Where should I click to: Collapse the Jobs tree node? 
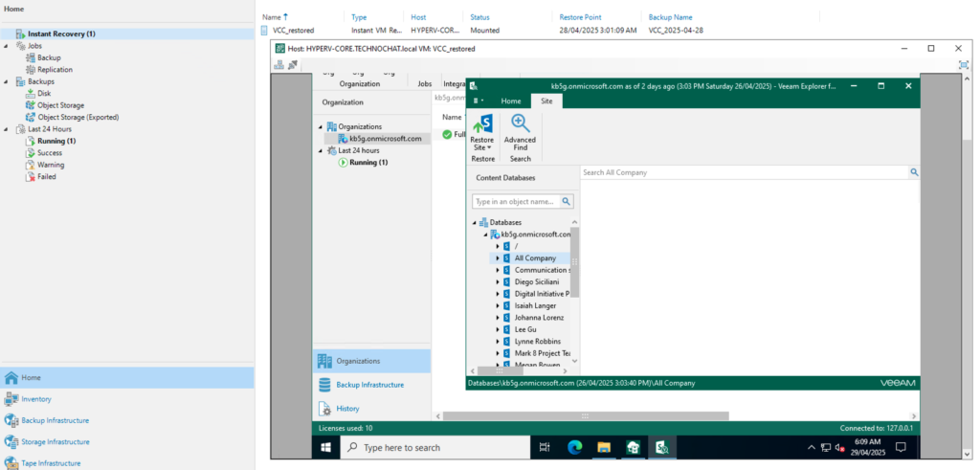(7, 46)
